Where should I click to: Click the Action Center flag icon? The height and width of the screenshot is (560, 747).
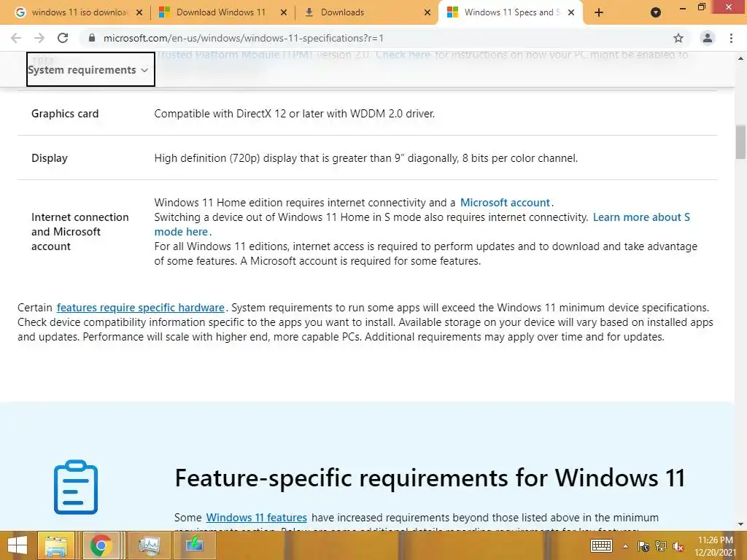[643, 546]
